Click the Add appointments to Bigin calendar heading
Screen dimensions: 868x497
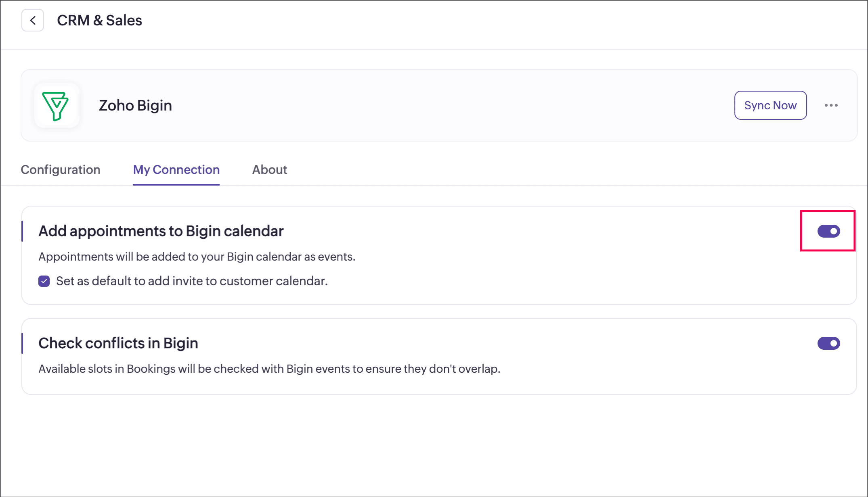(161, 231)
